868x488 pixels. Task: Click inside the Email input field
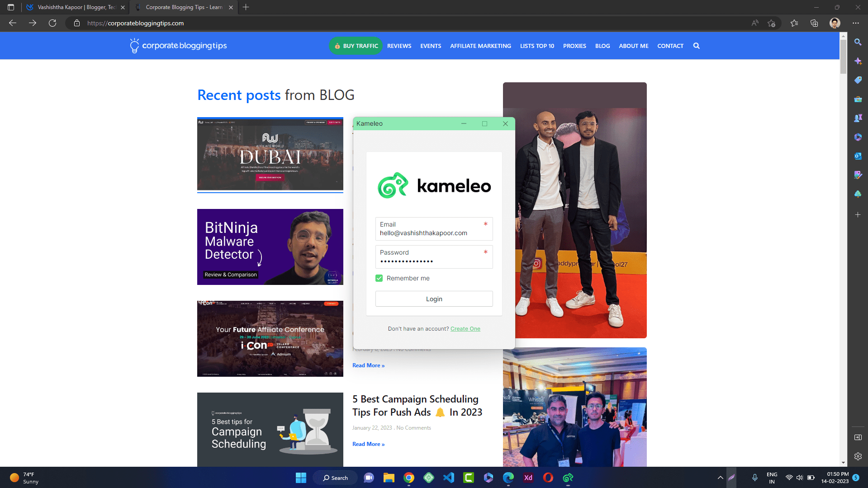[434, 233]
